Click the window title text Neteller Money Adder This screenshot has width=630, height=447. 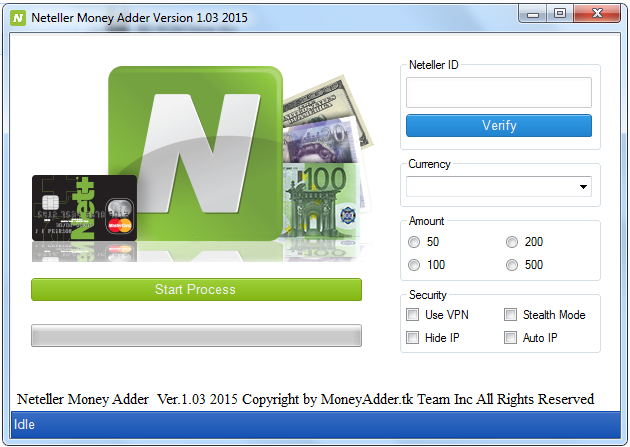click(139, 18)
